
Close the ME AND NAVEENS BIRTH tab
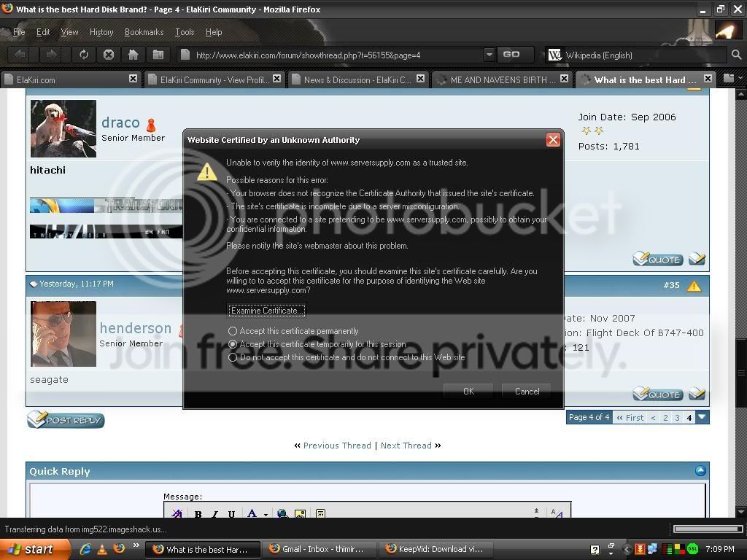coord(564,79)
